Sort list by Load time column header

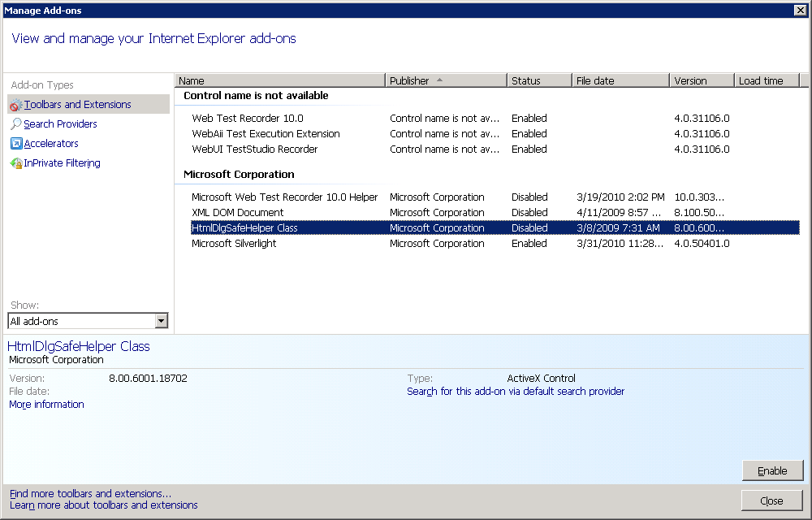point(767,80)
